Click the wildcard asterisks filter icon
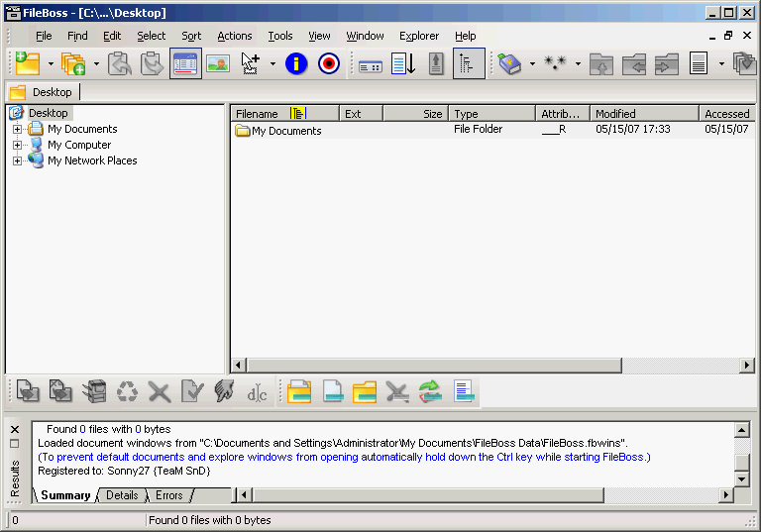Viewport: 761px width, 532px height. 555,62
